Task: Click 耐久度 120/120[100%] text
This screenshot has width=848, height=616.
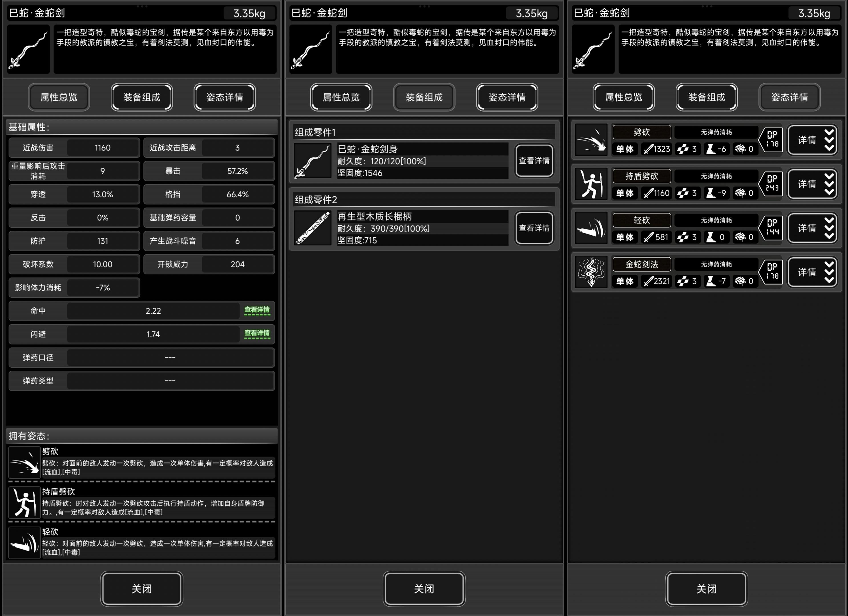Action: point(382,161)
